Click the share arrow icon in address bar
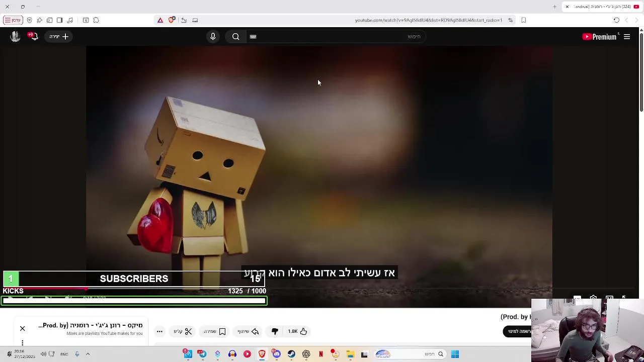The image size is (644, 362). pos(184,20)
